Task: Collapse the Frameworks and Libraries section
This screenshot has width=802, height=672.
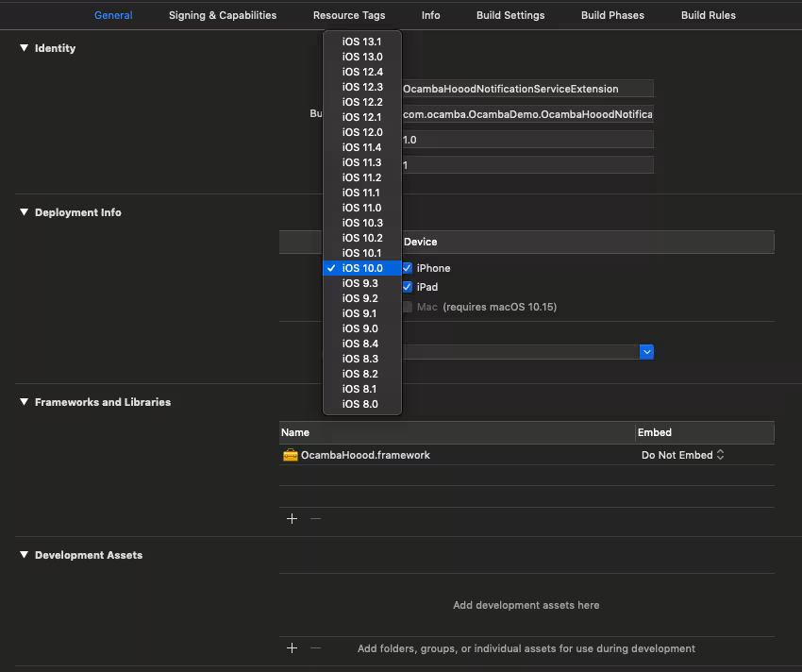Action: pos(25,402)
